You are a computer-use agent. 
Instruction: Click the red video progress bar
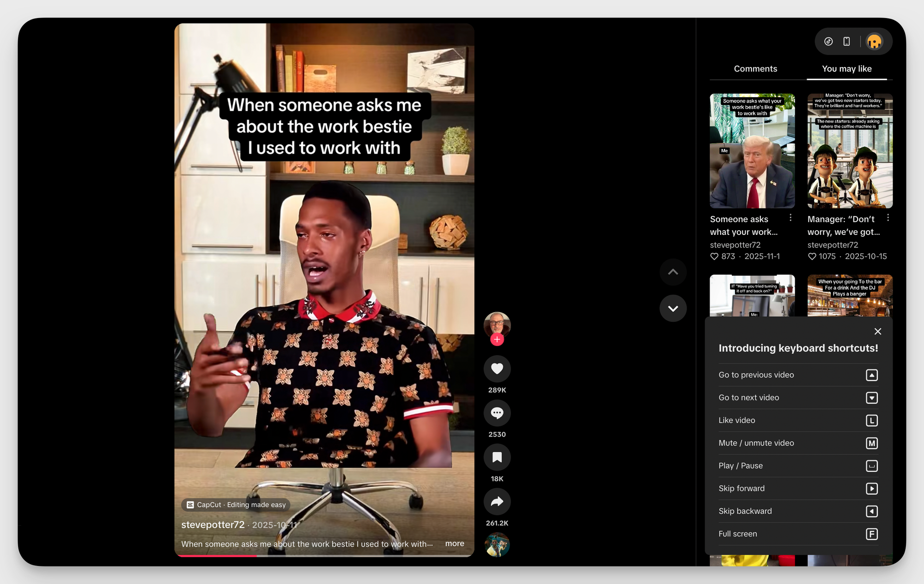[217, 555]
